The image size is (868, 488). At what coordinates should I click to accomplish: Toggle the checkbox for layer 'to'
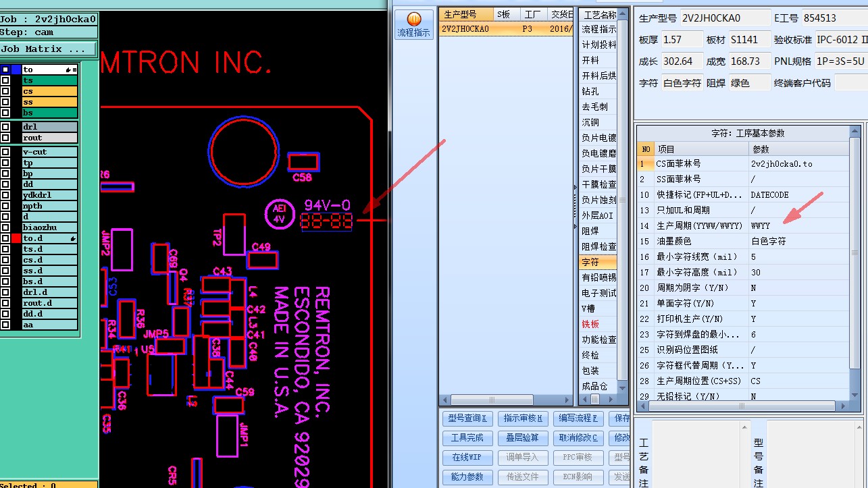point(5,70)
